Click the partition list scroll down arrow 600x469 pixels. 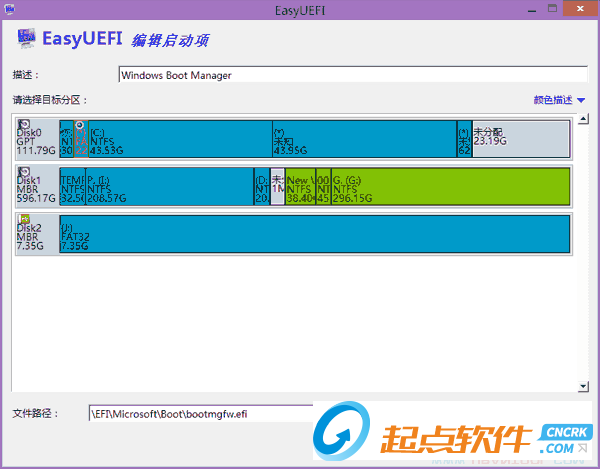[x=583, y=386]
